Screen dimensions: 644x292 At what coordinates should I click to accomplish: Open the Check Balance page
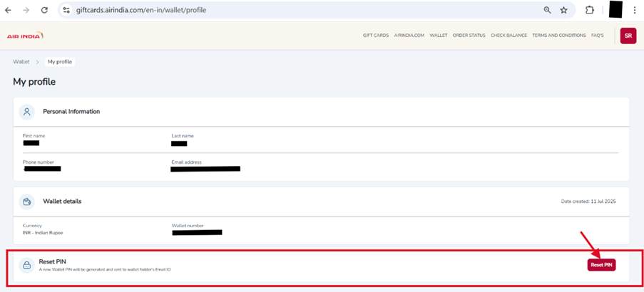click(508, 36)
